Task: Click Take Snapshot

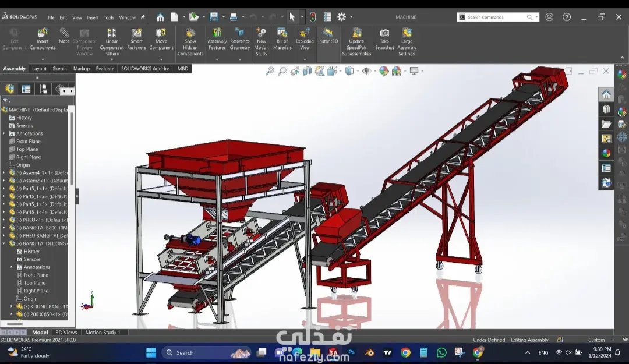Action: click(384, 39)
